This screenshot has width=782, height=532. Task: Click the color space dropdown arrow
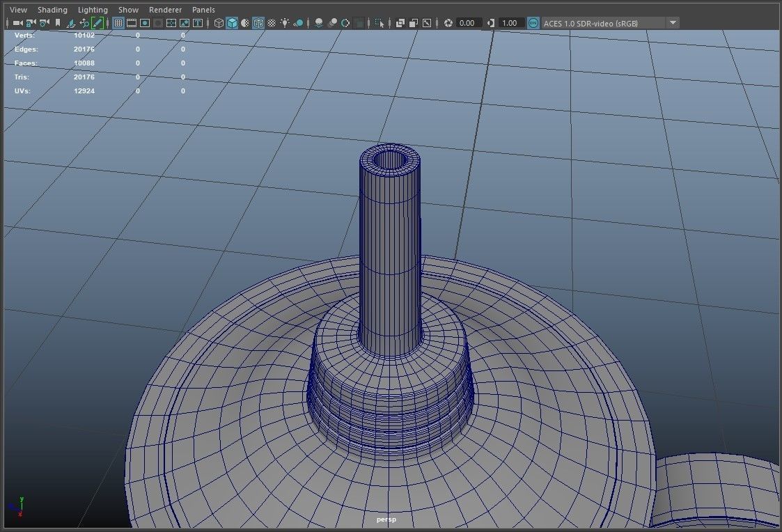(673, 23)
